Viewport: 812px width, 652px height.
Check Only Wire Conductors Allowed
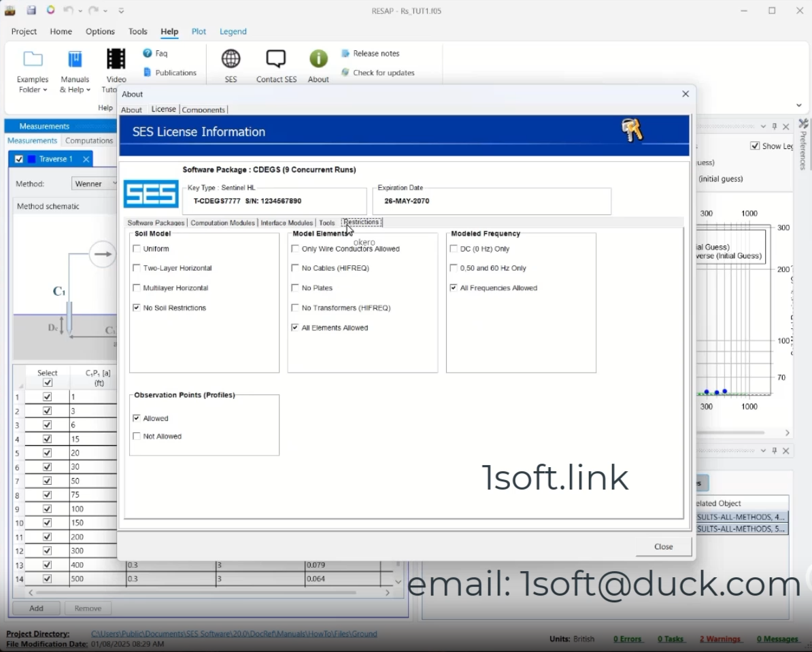[295, 249]
